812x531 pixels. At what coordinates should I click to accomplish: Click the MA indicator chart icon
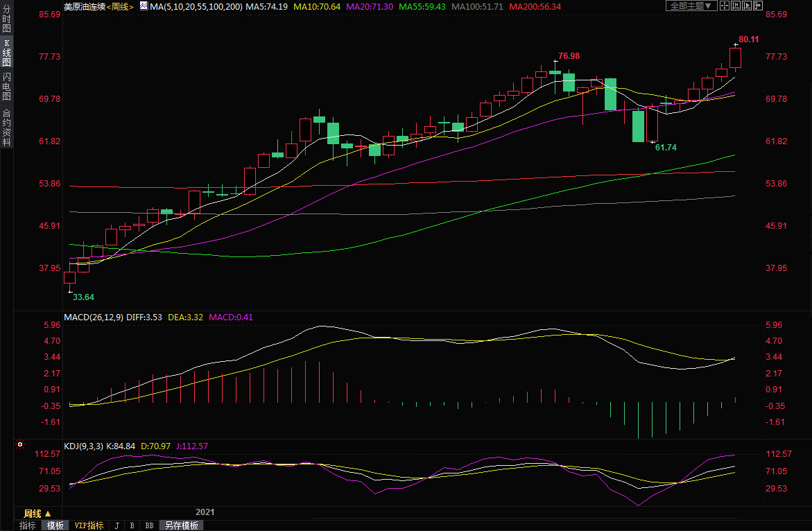click(144, 6)
